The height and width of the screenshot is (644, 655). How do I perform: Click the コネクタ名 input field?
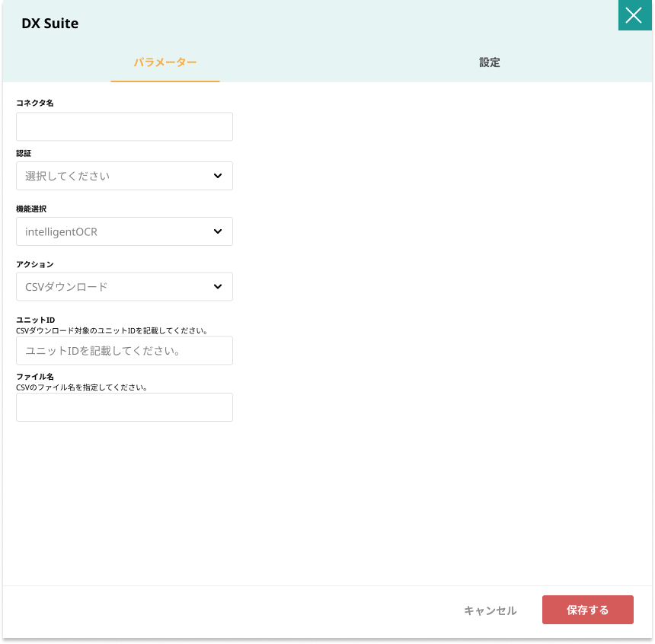124,126
